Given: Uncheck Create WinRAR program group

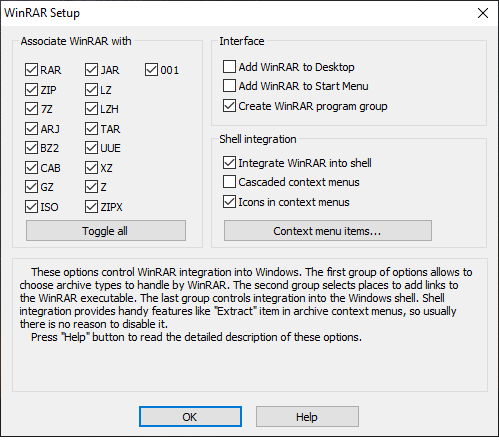Looking at the screenshot, I should 229,106.
